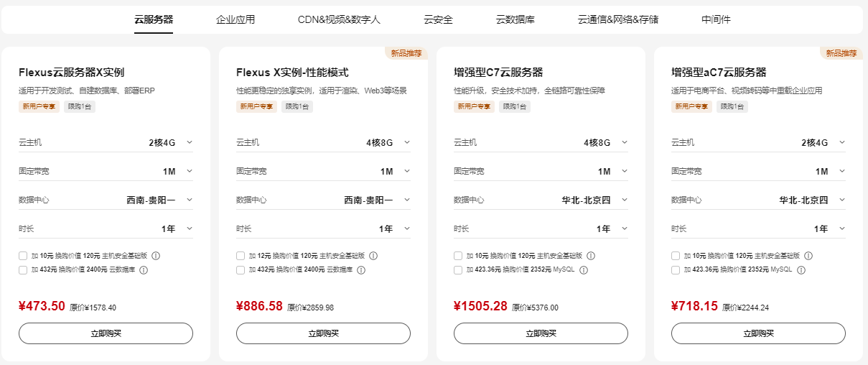
Task: Expand 时长 1年 dropdown on aC7 card
Action: 758,228
